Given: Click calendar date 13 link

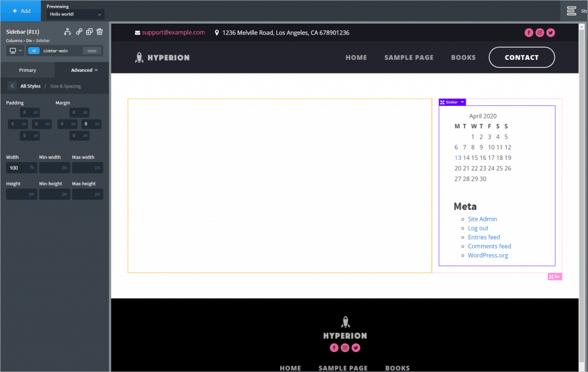Looking at the screenshot, I should [x=458, y=158].
